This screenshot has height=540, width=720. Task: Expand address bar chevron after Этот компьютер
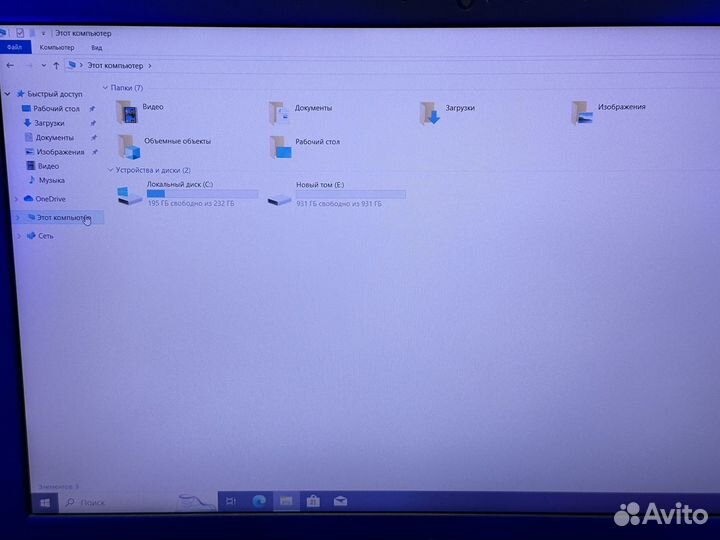pyautogui.click(x=150, y=66)
